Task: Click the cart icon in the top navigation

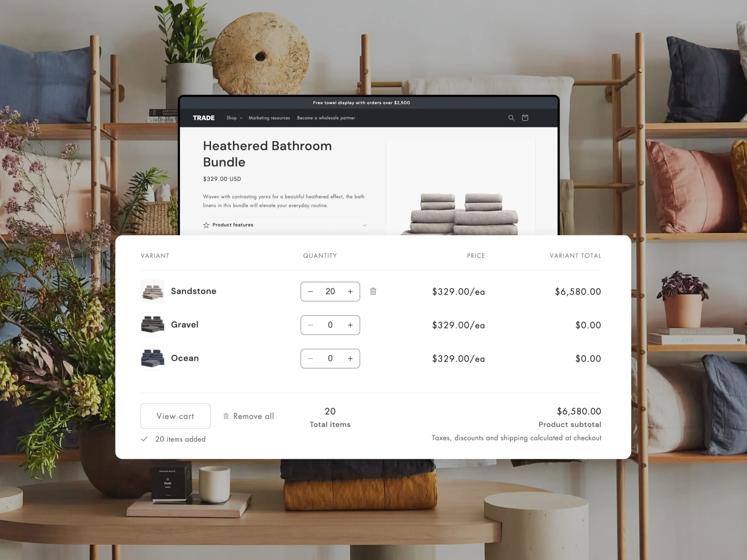Action: 525,118
